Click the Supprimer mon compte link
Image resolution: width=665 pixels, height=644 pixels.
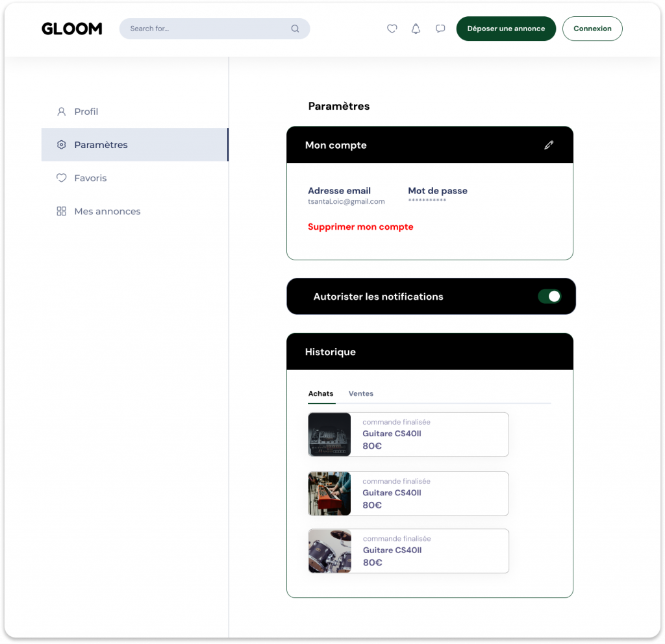tap(360, 227)
